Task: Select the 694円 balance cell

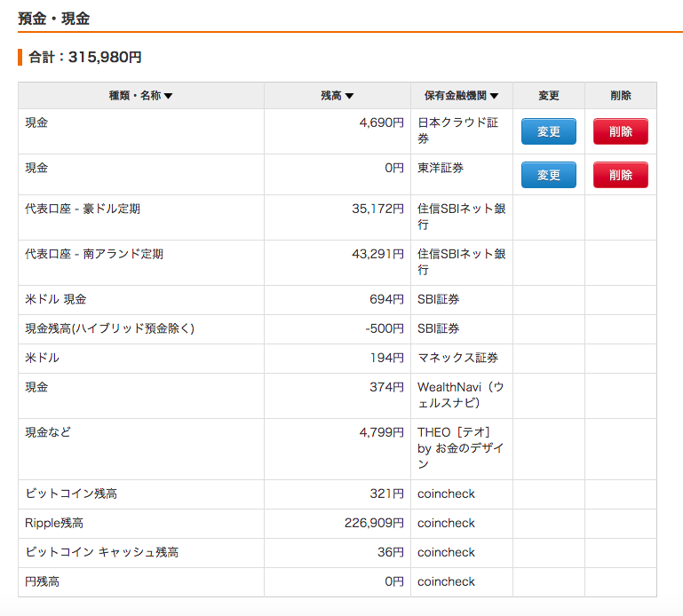Action: [338, 300]
